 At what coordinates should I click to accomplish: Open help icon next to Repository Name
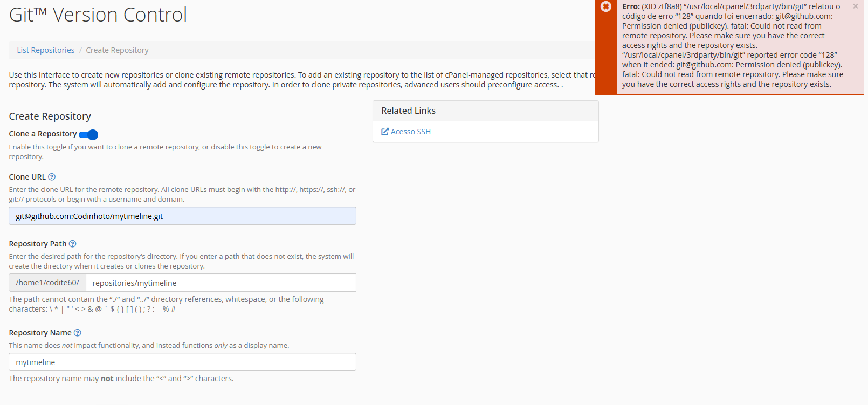tap(77, 333)
